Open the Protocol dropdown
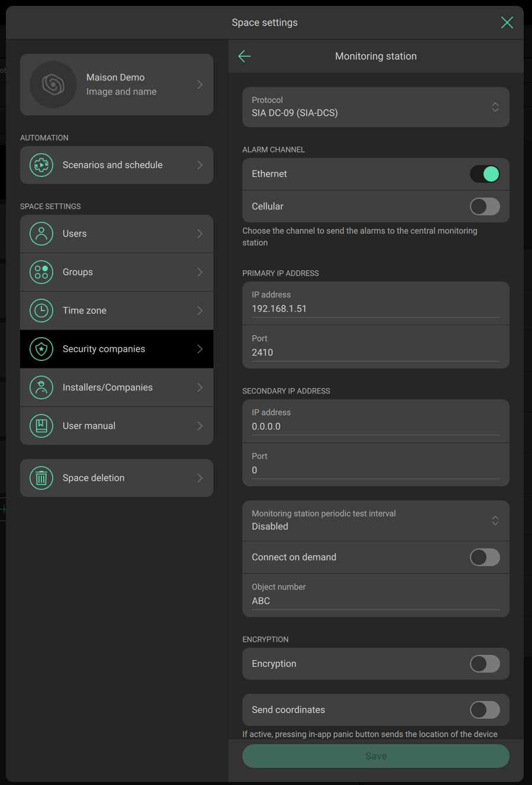Viewport: 532px width, 785px height. tap(376, 107)
